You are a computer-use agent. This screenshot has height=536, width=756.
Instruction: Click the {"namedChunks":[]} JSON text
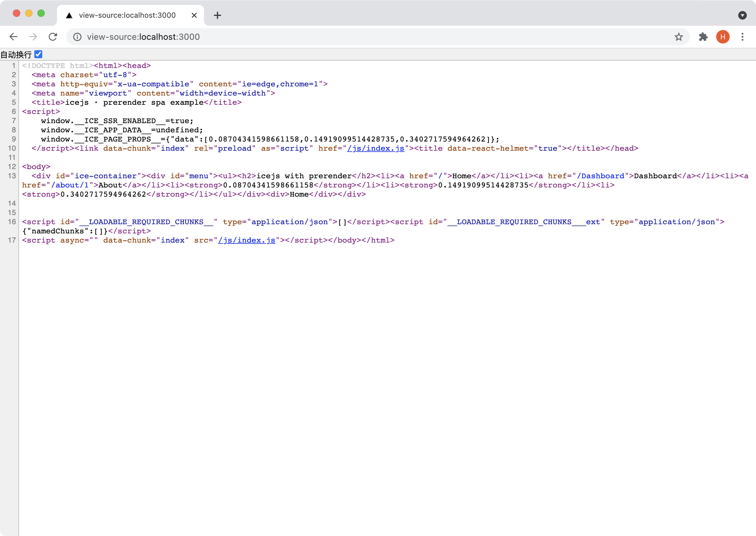[65, 231]
